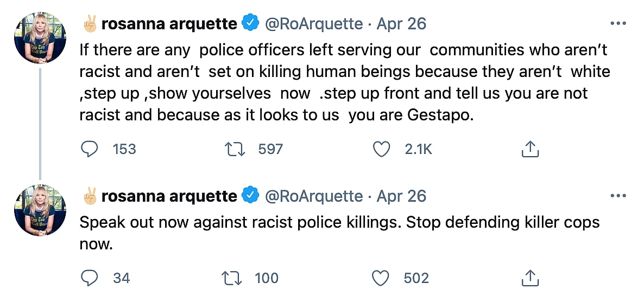Open profile picture on the second tweet
The image size is (644, 296).
[40, 210]
